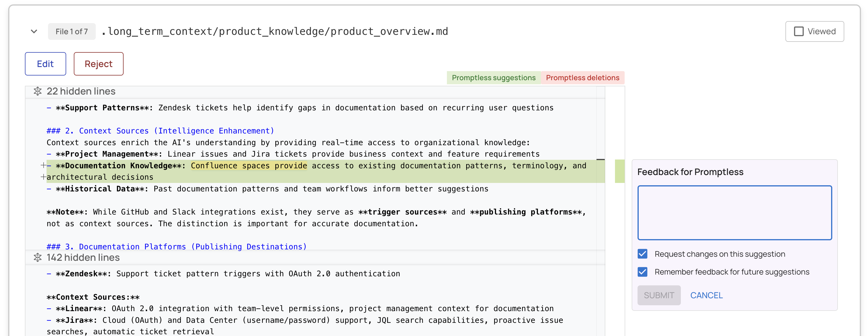The width and height of the screenshot is (868, 336).
Task: Click plus icon beside Documentation Knowledge line
Action: [43, 165]
